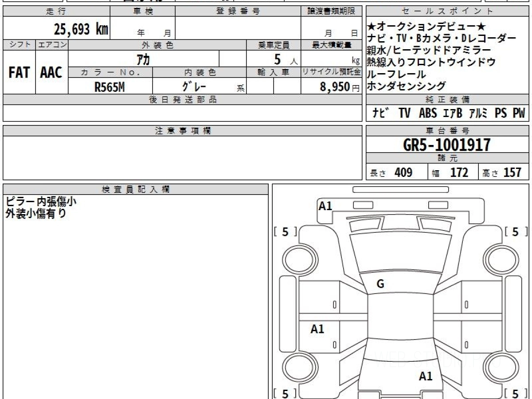Click the ホンダセンシング line
The height and width of the screenshot is (399, 532).
tap(407, 86)
